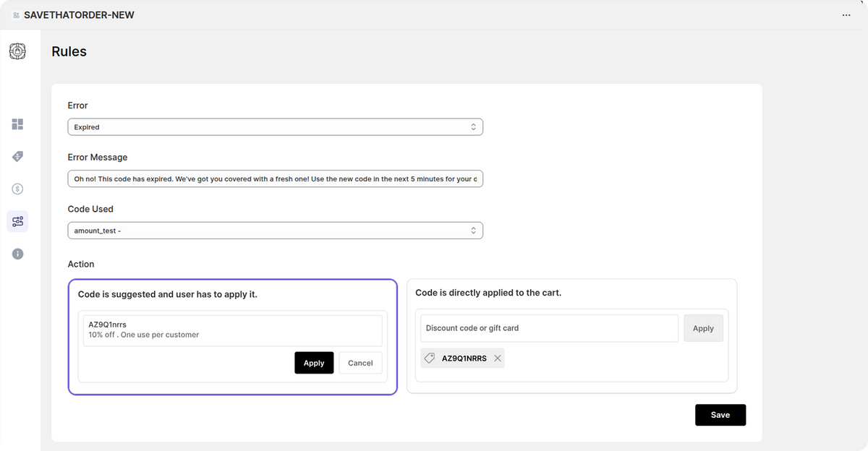Open the dollar coin icon in sidebar
This screenshot has width=868, height=451.
17,189
